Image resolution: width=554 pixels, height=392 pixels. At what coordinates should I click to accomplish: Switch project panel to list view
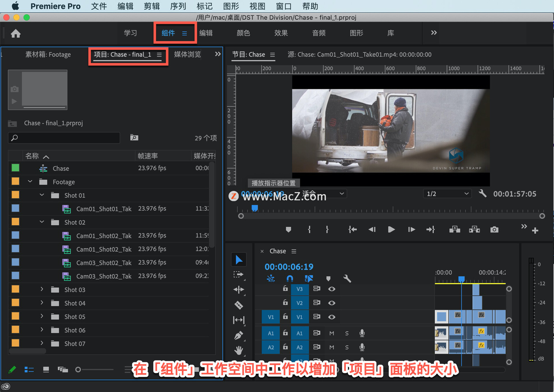coord(29,370)
